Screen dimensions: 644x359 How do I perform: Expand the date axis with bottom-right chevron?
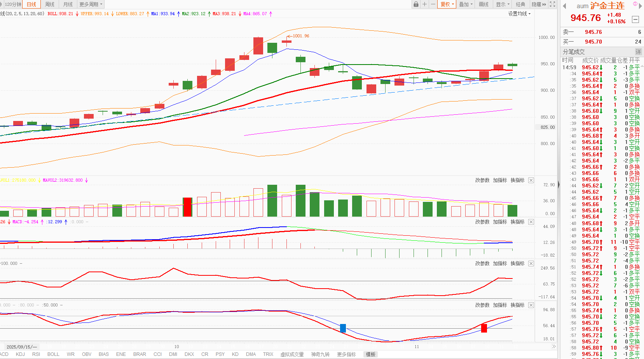pyautogui.click(x=554, y=347)
